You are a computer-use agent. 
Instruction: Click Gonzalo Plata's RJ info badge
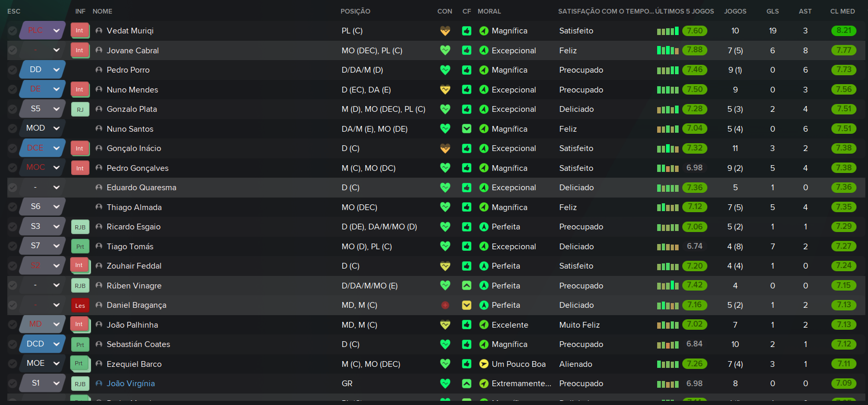click(80, 109)
